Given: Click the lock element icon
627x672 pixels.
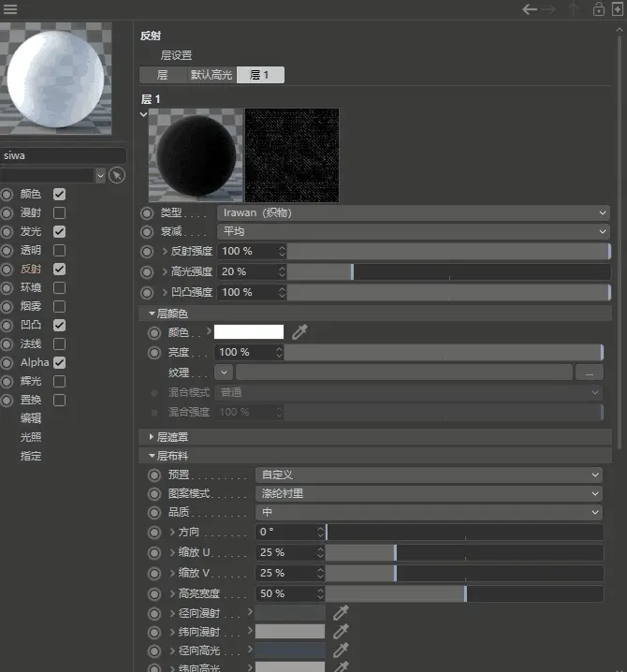Looking at the screenshot, I should tap(599, 9).
